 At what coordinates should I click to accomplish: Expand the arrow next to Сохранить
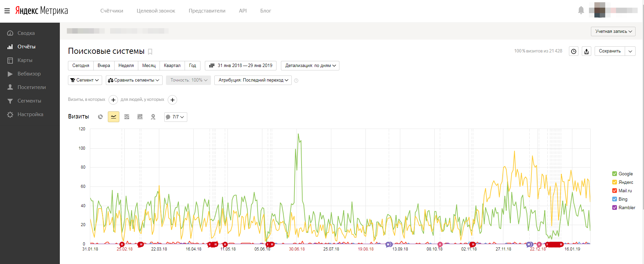click(630, 51)
